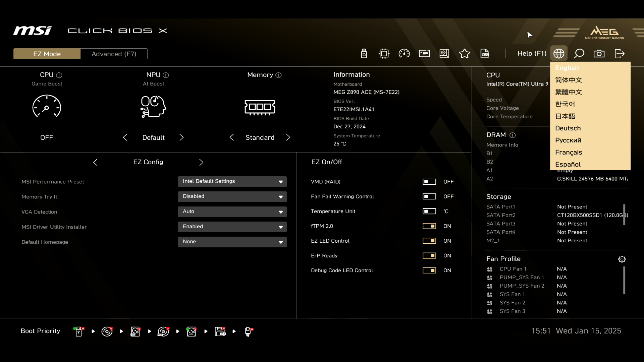Open the Fan Profile gear settings
The image size is (644, 362).
pyautogui.click(x=622, y=259)
